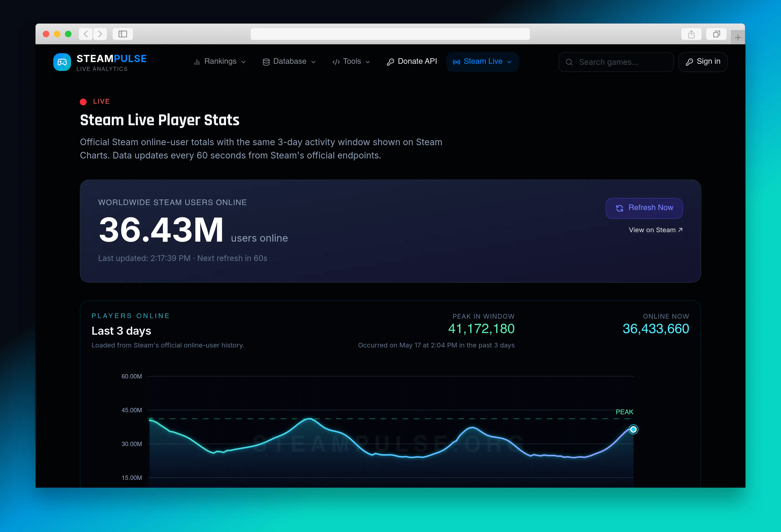
Task: Expand the Steam Live dropdown chevron
Action: click(x=509, y=62)
